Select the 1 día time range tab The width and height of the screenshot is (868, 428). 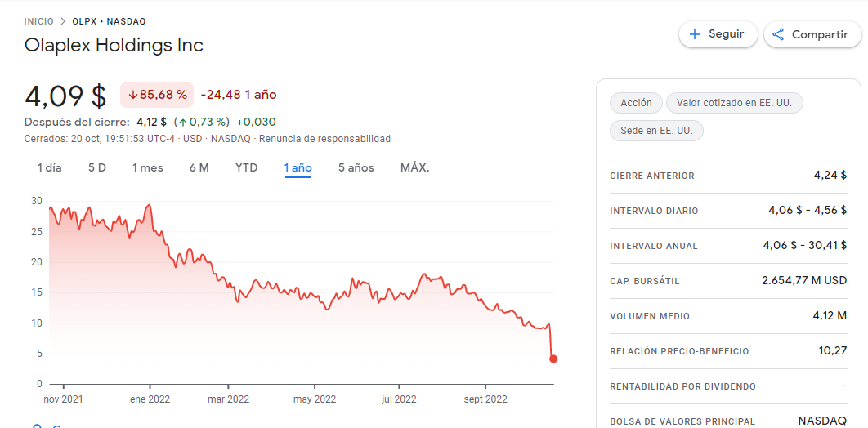click(50, 167)
